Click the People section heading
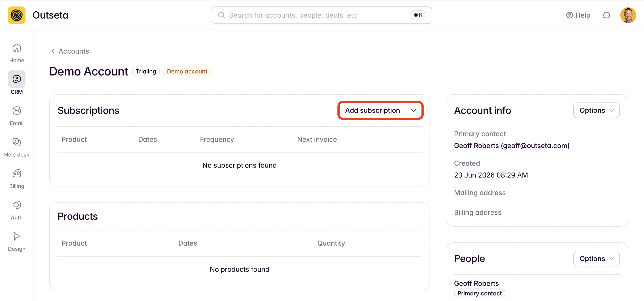 pyautogui.click(x=470, y=259)
